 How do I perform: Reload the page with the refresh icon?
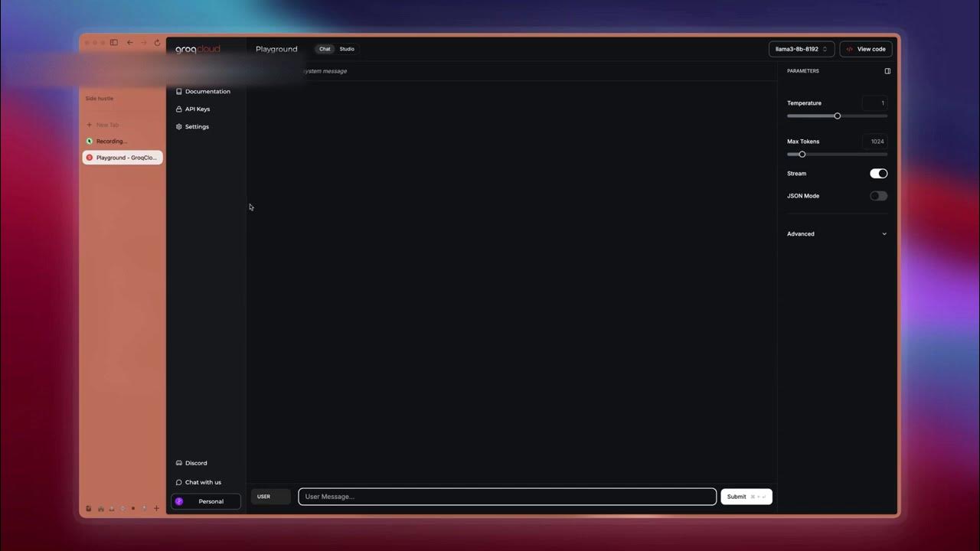[157, 43]
